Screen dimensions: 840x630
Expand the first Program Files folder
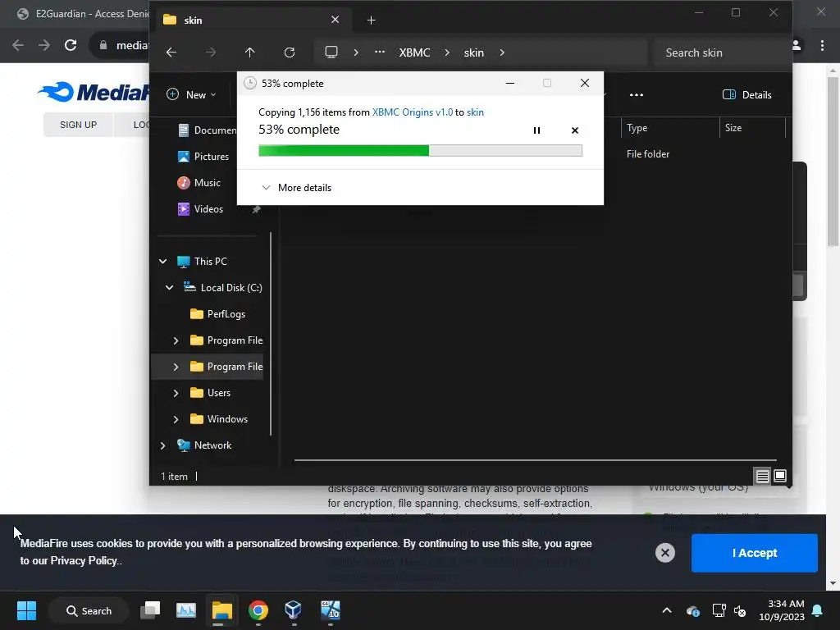tap(176, 340)
